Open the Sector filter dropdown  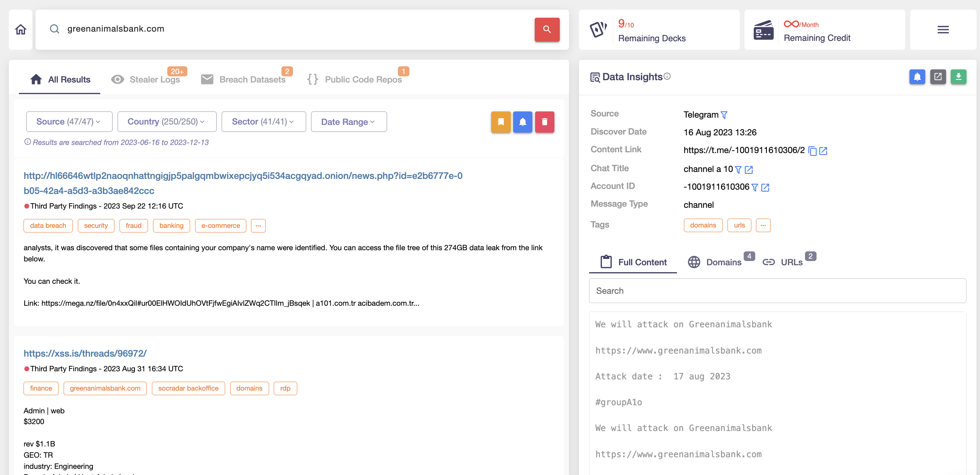[x=264, y=122]
